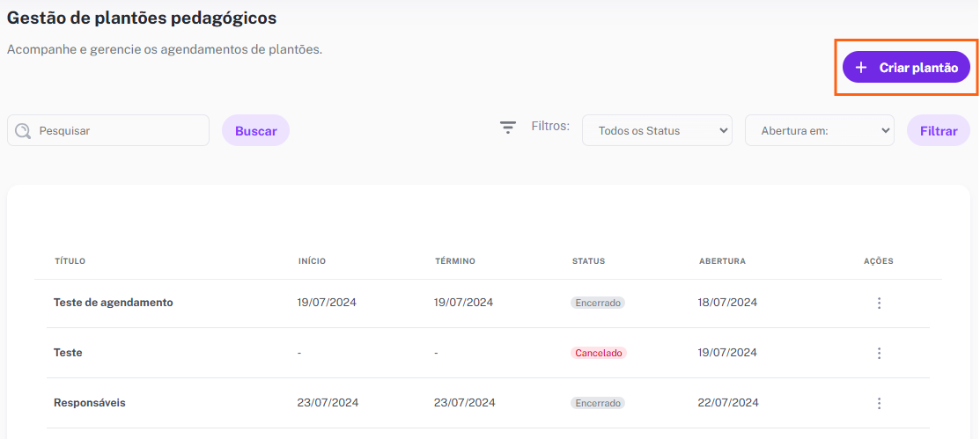Click the Filtrar button
This screenshot has width=980, height=439.
[x=939, y=130]
